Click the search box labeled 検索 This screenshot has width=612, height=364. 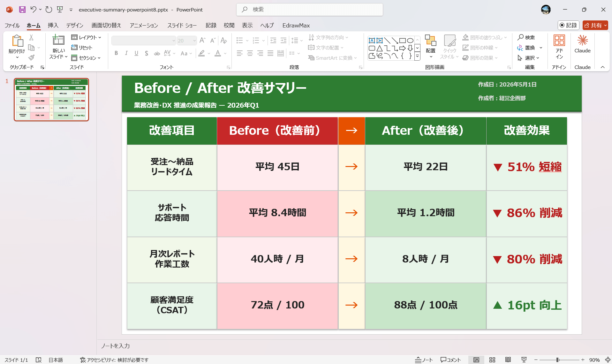(x=310, y=10)
